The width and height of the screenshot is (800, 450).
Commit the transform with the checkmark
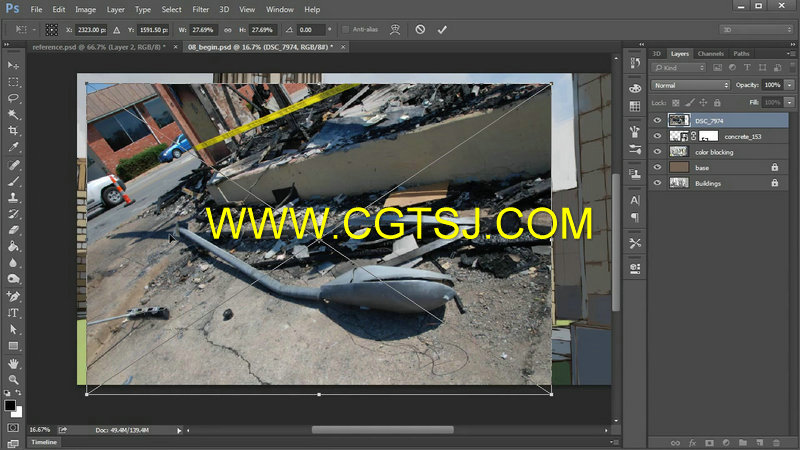tap(442, 30)
